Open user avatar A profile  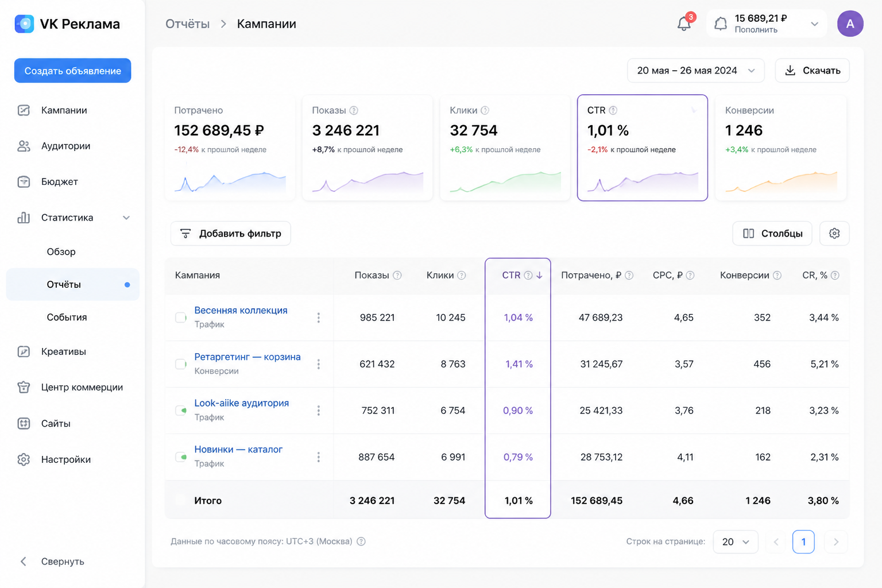pos(850,24)
